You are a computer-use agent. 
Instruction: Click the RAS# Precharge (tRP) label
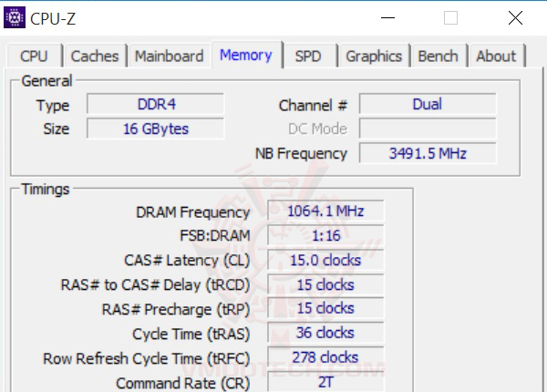[x=176, y=309]
